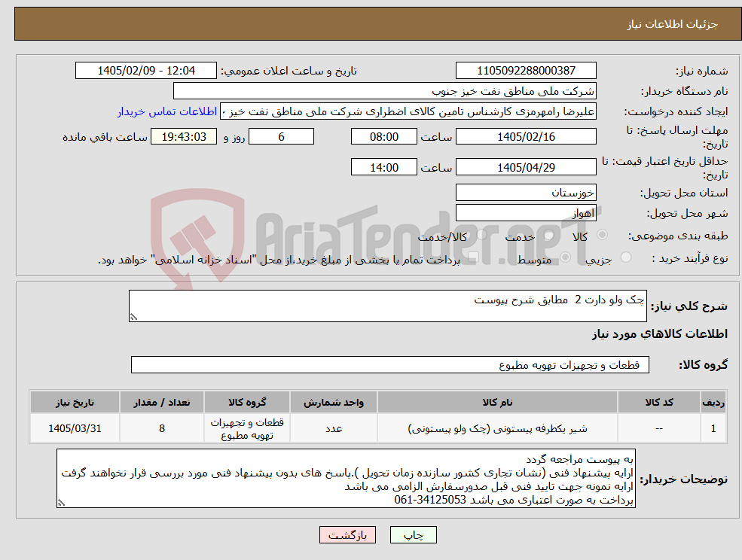Image resolution: width=742 pixels, height=560 pixels.
Task: Toggle the اسناد خزانه اسلامی payment checkbox
Action: coord(473,257)
